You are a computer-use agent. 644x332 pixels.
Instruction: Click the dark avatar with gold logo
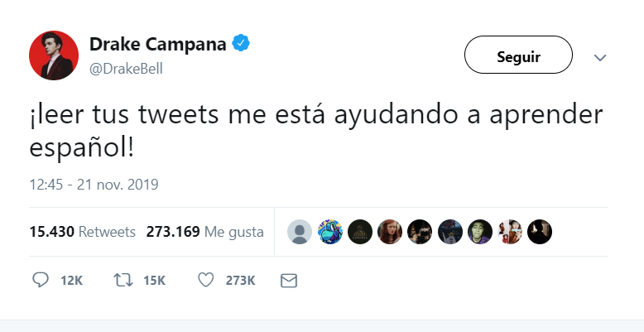[359, 232]
